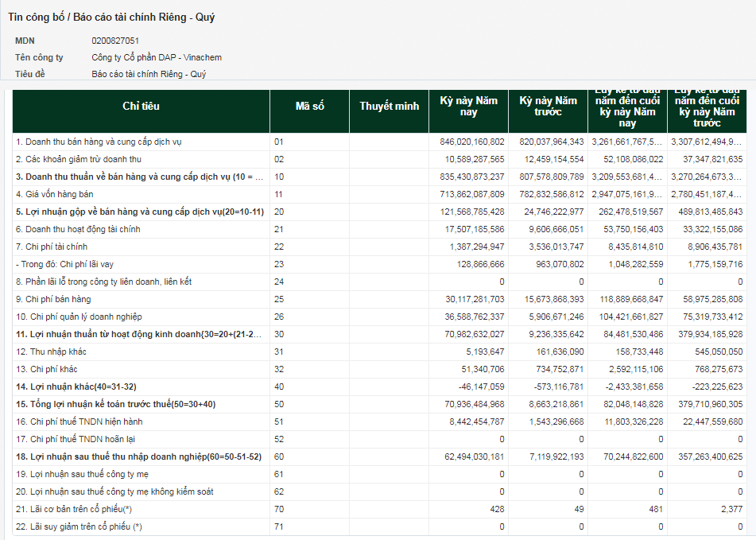Click EPS value 428
The height and width of the screenshot is (540, 756).
pyautogui.click(x=497, y=509)
